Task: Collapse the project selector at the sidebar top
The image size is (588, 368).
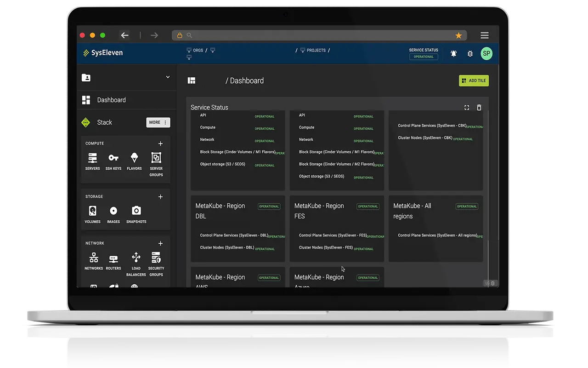Action: click(167, 77)
